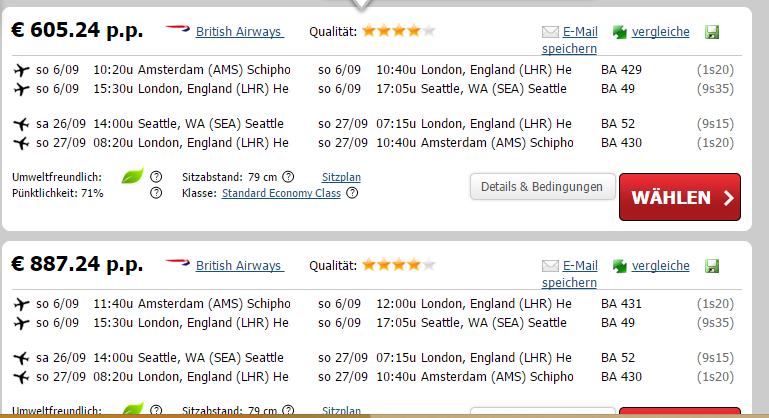This screenshot has width=769, height=418.
Task: Click E-Mail speichern on the first offer
Action: pyautogui.click(x=572, y=40)
